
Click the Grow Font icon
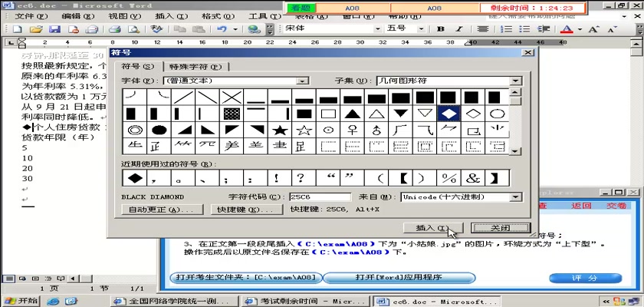coord(594,29)
